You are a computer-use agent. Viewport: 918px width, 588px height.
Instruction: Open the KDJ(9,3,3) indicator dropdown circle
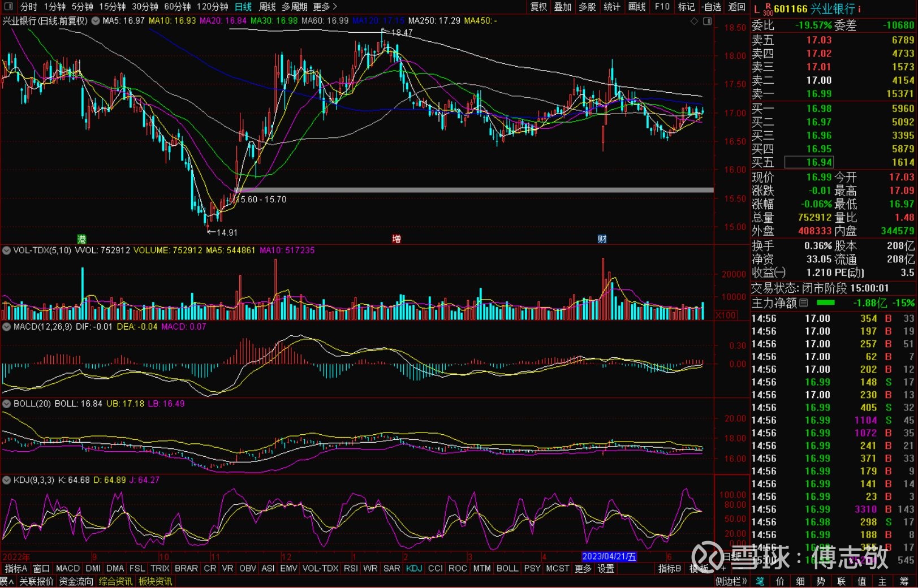click(7, 480)
